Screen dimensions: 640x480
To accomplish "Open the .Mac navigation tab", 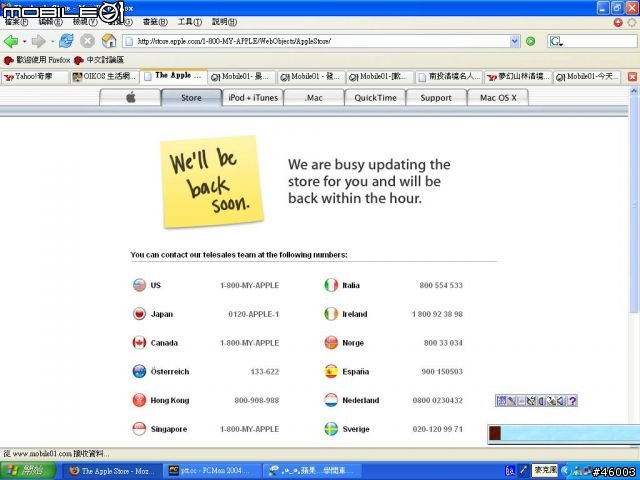I will pos(314,98).
